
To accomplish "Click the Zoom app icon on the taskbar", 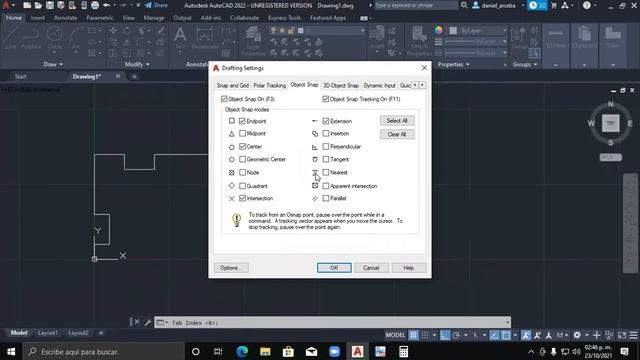I will click(334, 351).
